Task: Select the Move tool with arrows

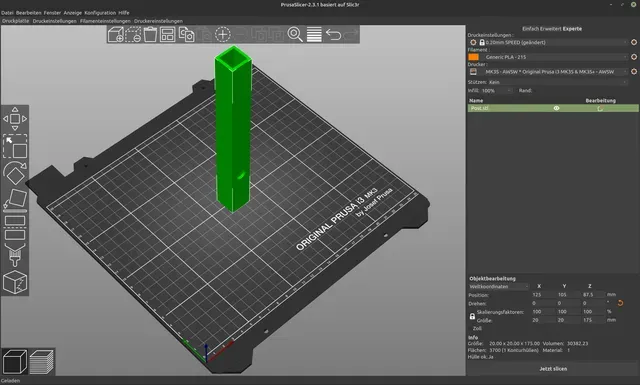Action: click(x=15, y=119)
